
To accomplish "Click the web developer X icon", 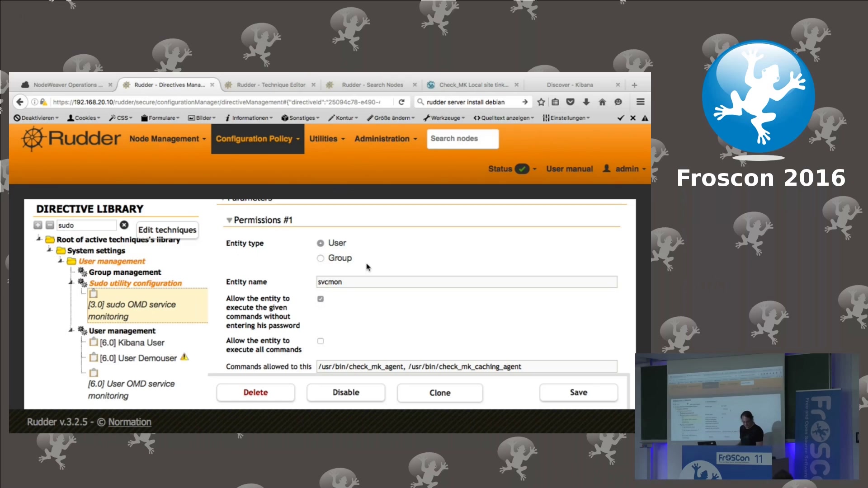I will pyautogui.click(x=633, y=118).
